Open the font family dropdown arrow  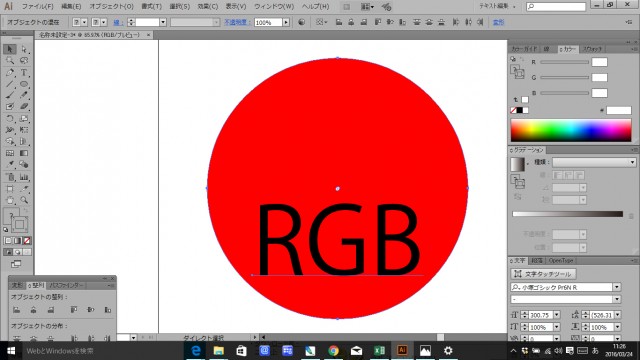[x=617, y=287]
